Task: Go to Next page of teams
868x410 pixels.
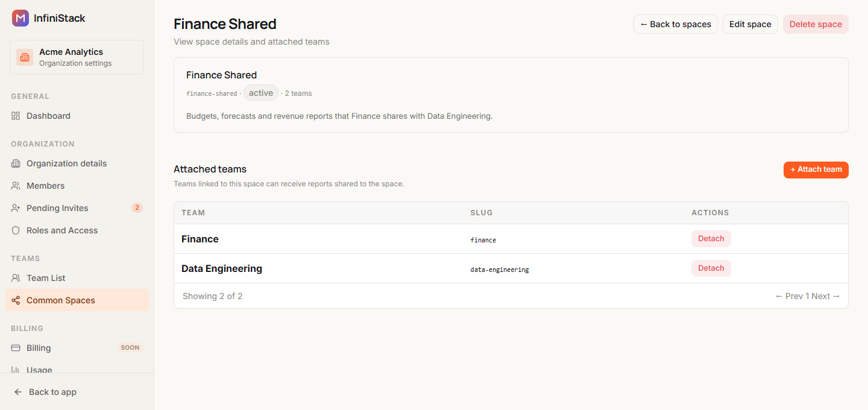Action: tap(826, 296)
